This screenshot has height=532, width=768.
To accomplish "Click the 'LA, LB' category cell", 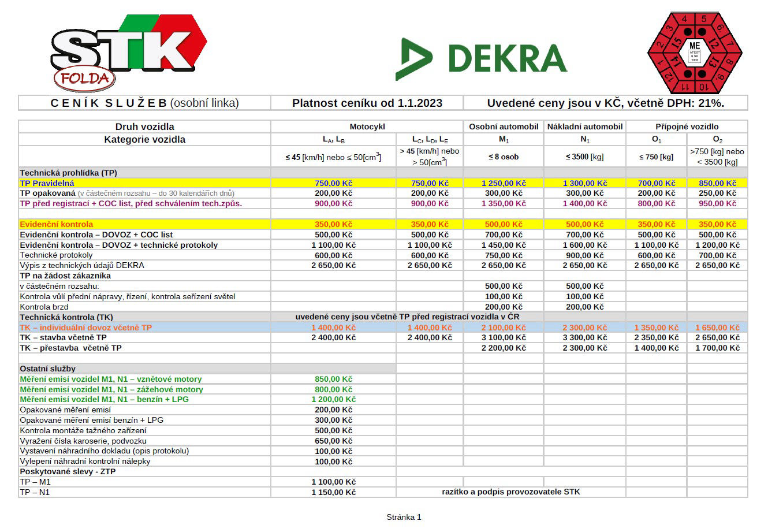I will pyautogui.click(x=334, y=140).
